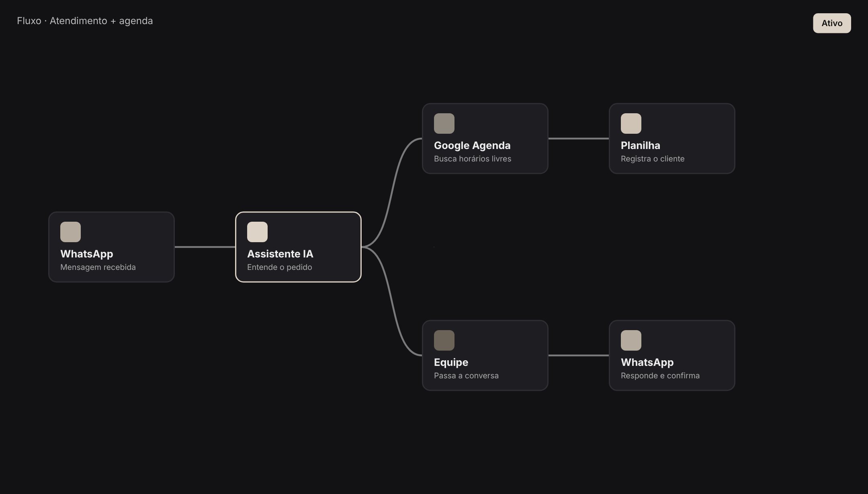The image size is (868, 494).
Task: Click the Ativo status button
Action: point(832,23)
